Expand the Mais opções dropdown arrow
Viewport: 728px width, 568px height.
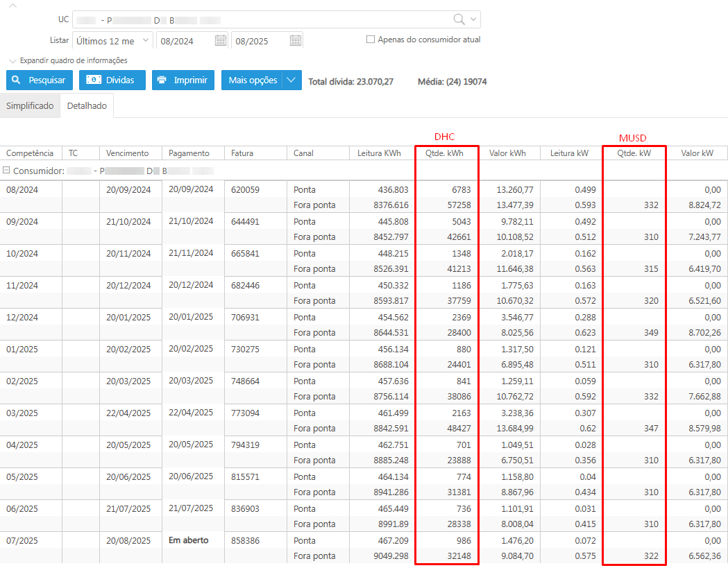point(292,80)
